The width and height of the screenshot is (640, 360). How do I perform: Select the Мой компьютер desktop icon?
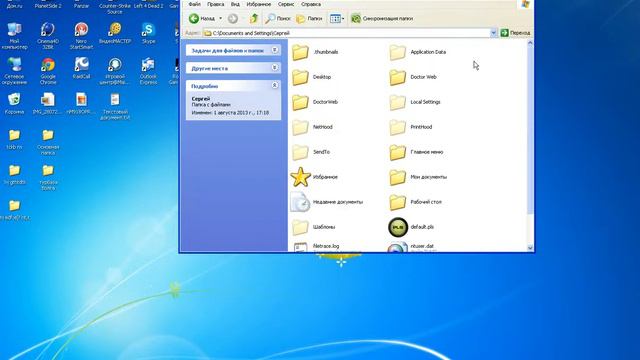(14, 36)
